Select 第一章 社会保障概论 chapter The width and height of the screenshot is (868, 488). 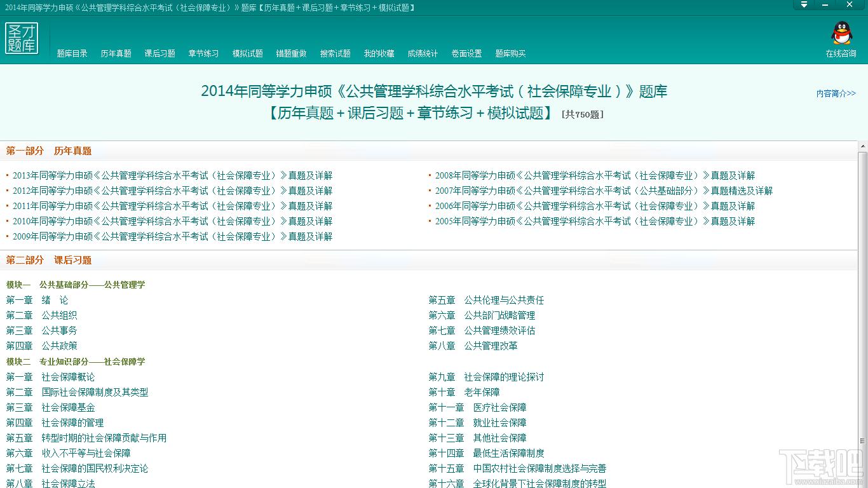pyautogui.click(x=51, y=377)
